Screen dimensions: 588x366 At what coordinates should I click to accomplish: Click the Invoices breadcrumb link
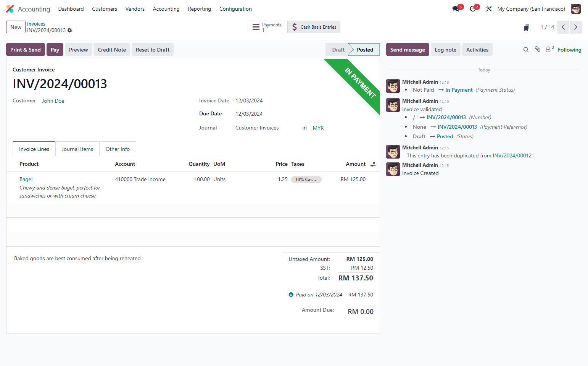[36, 24]
